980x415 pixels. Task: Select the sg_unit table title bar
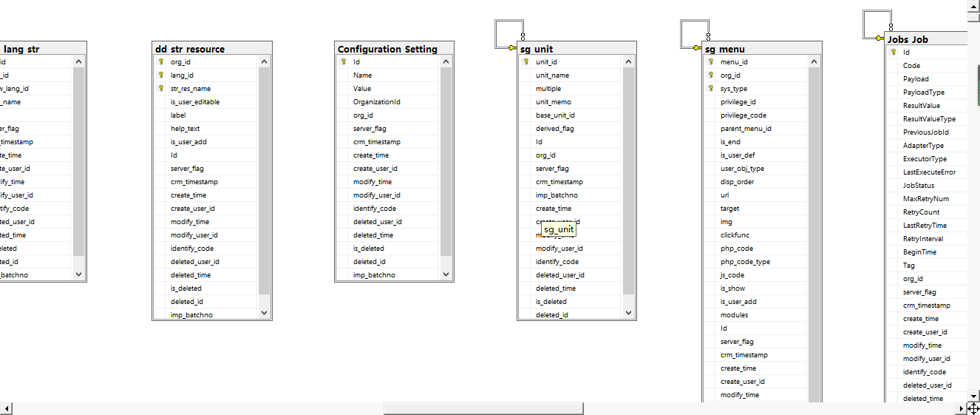pyautogui.click(x=576, y=49)
